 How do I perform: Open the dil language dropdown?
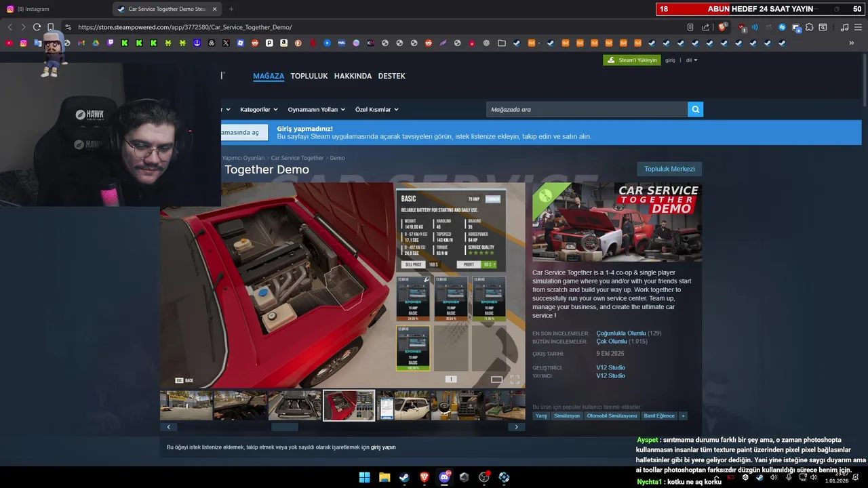coord(691,60)
